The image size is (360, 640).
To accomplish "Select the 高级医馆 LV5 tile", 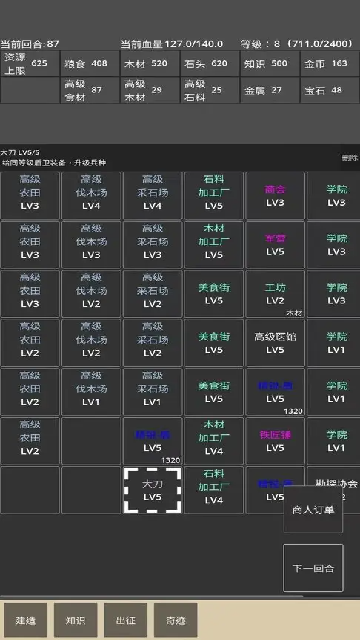I will [x=275, y=343].
